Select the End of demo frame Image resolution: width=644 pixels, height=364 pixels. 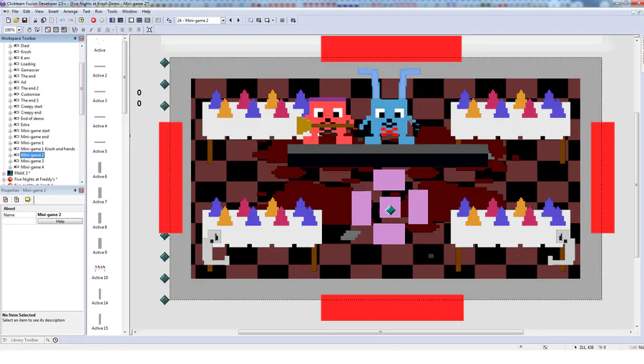click(32, 119)
